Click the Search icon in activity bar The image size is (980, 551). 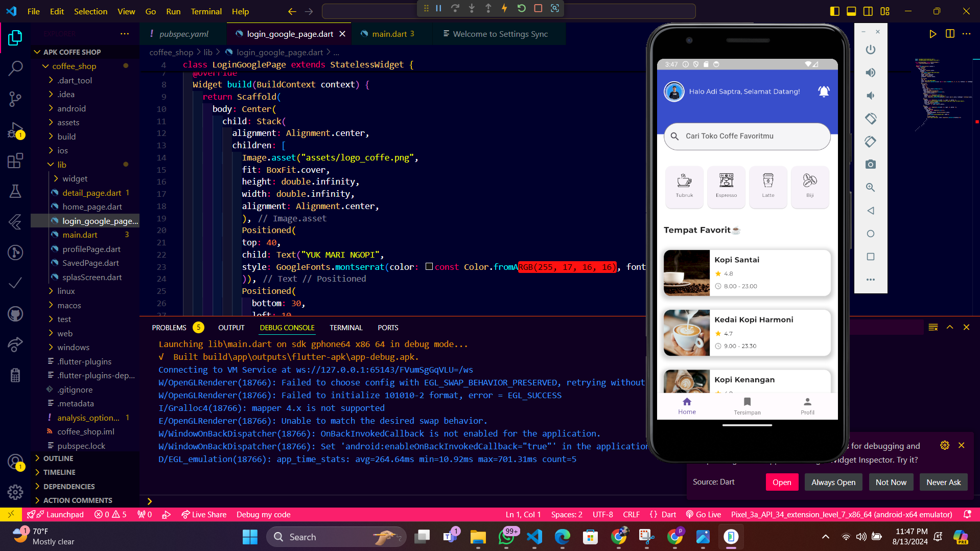pyautogui.click(x=15, y=68)
